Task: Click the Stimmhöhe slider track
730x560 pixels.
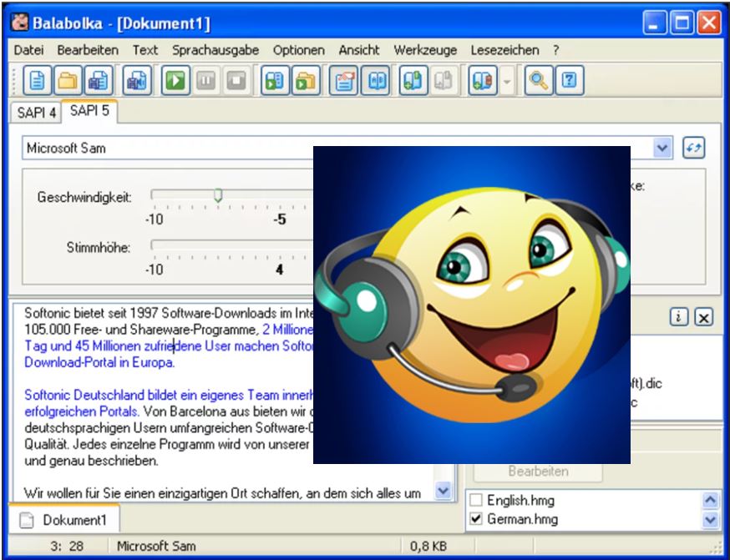Action: (232, 245)
